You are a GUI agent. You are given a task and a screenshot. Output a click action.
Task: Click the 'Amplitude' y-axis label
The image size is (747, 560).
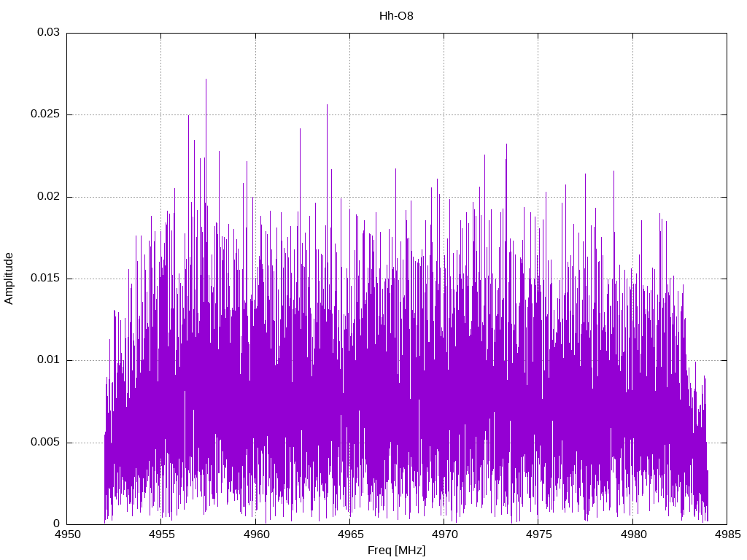[9, 279]
